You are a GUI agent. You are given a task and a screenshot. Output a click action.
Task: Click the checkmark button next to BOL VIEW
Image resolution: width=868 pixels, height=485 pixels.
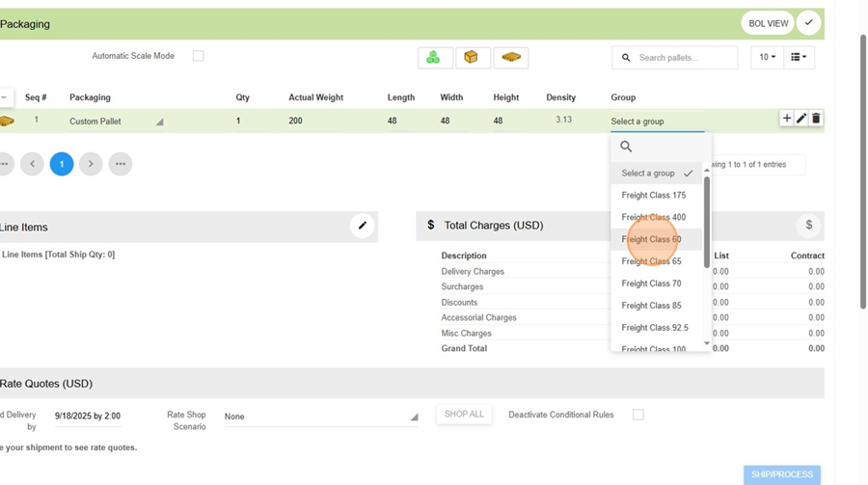pyautogui.click(x=808, y=23)
